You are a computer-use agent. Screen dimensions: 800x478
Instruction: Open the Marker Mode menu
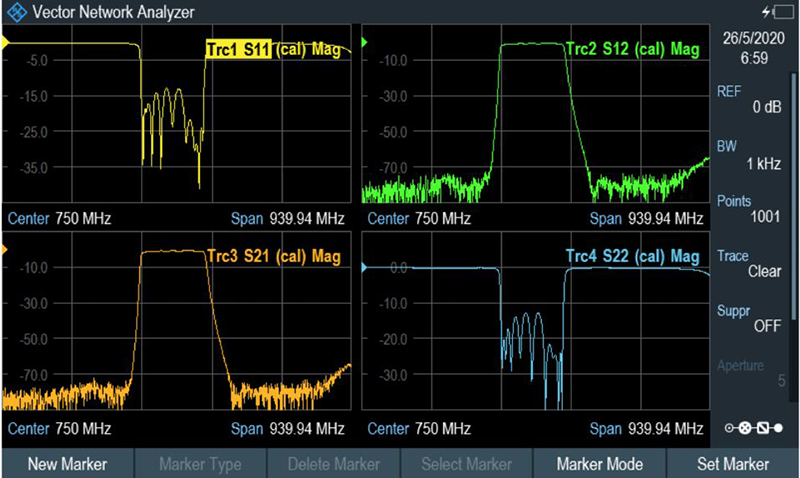coord(599,464)
